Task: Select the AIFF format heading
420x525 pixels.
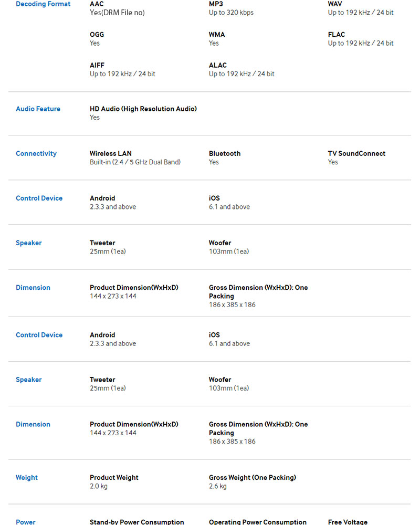Action: [97, 65]
